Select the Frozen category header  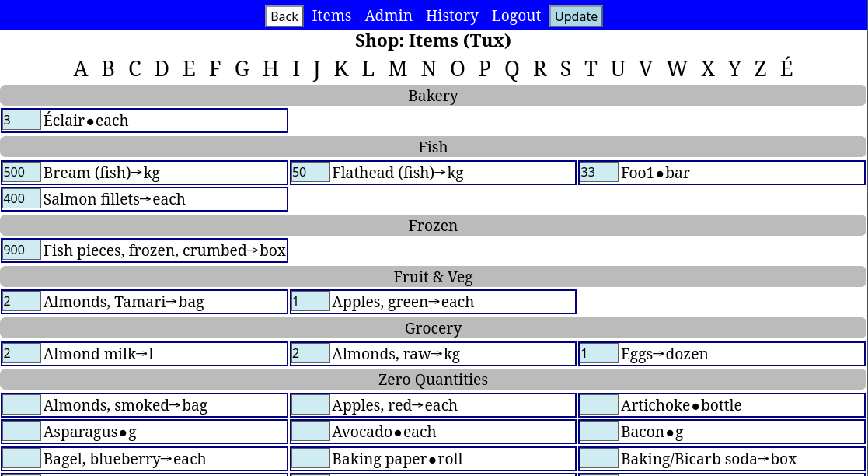click(433, 226)
